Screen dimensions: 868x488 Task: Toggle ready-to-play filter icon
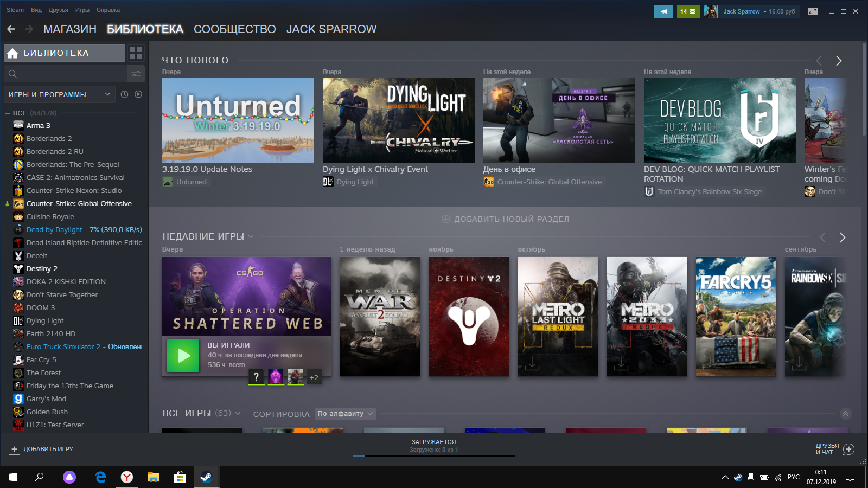click(x=138, y=94)
